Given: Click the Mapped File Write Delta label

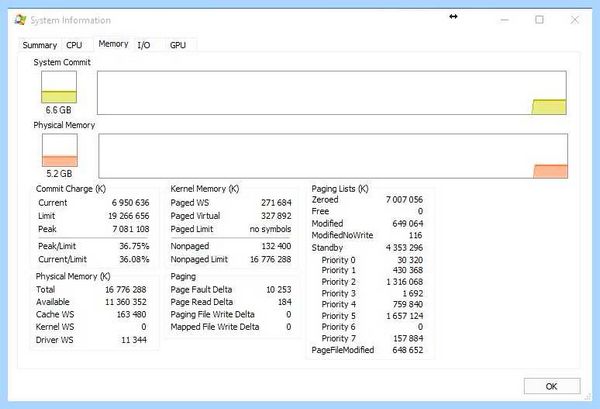Looking at the screenshot, I should coord(215,327).
